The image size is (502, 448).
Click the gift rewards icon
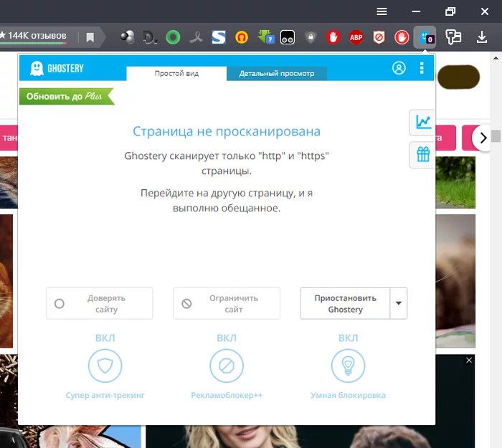(423, 154)
